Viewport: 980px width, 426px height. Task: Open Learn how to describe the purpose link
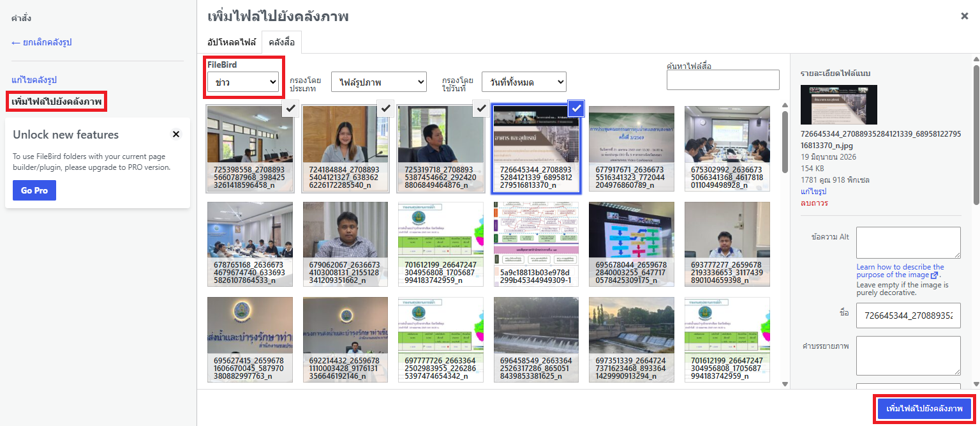coord(900,271)
